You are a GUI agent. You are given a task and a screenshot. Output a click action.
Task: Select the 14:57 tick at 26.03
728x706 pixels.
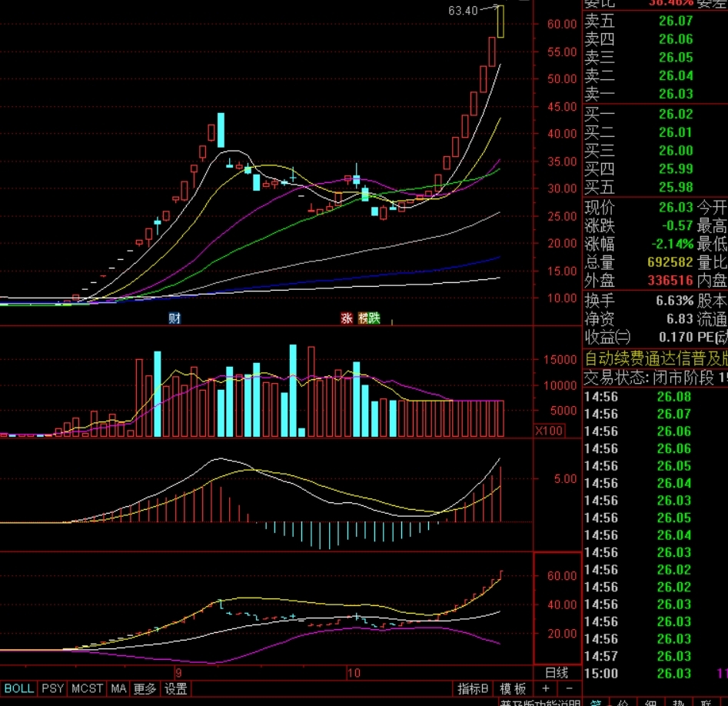655,656
